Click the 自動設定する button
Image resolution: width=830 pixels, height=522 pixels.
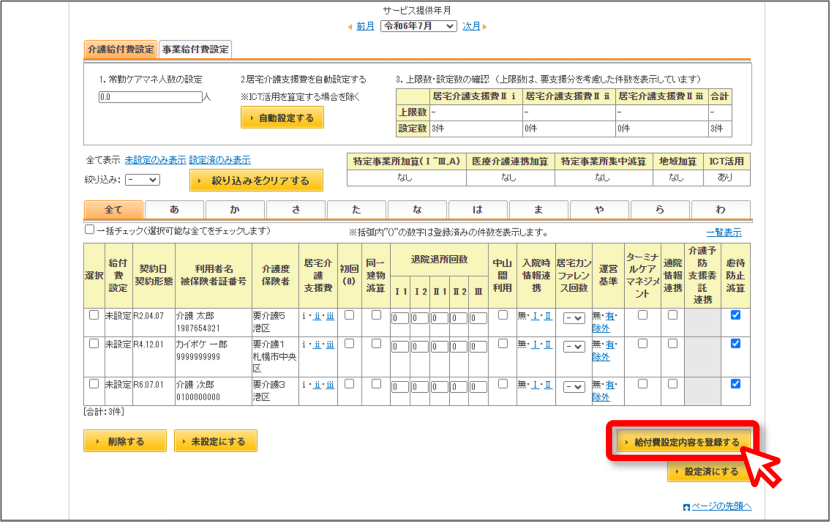(x=282, y=118)
